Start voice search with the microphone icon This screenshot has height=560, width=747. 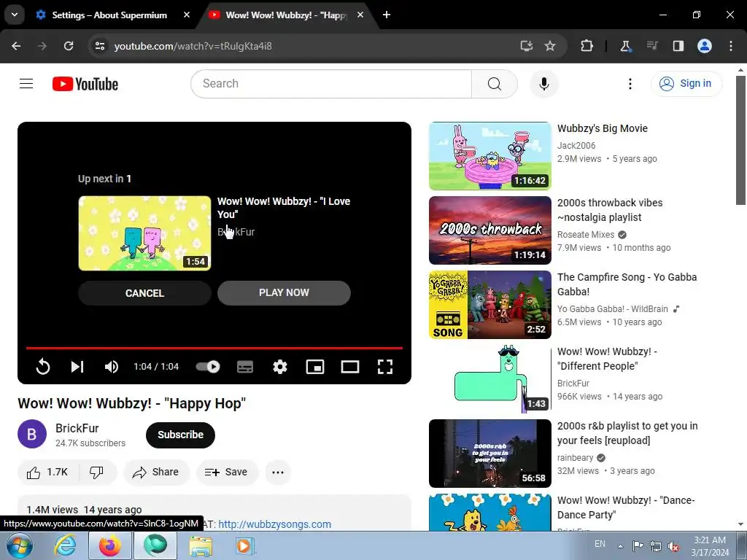[x=544, y=84]
